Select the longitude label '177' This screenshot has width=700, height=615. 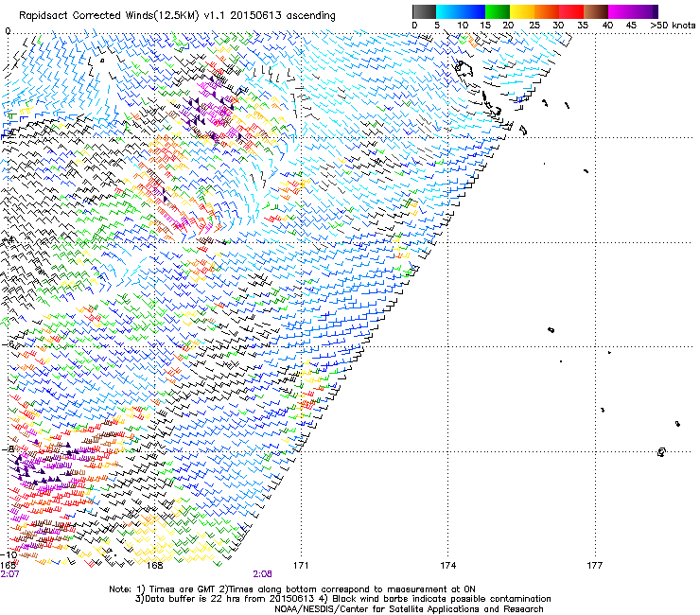point(595,566)
